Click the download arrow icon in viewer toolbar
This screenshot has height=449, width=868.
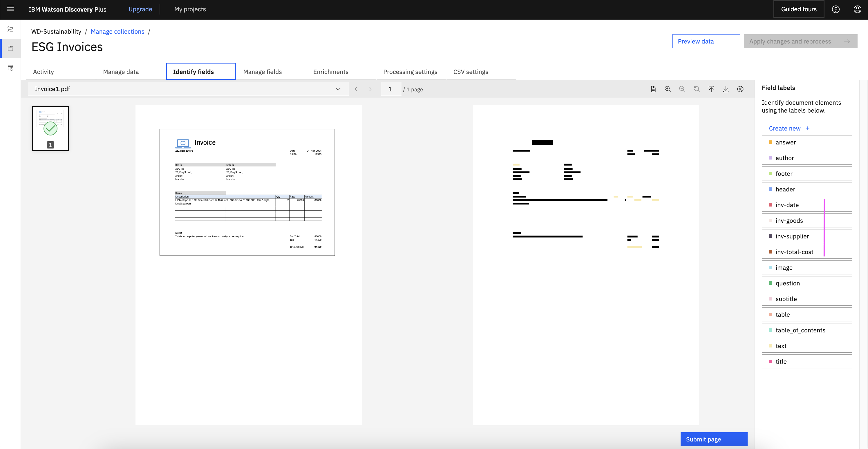726,89
